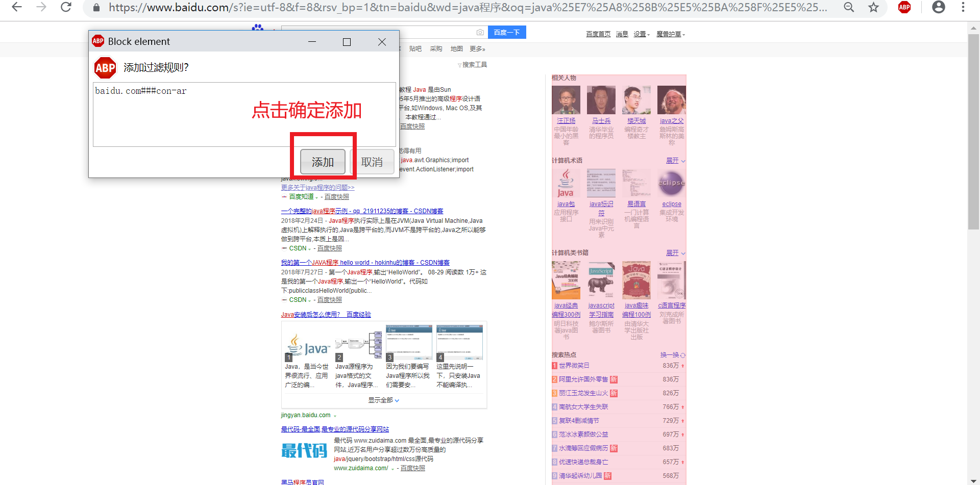Expand the 计算机术语 section via 展开
Screen dimensions: 980x485
click(x=673, y=160)
